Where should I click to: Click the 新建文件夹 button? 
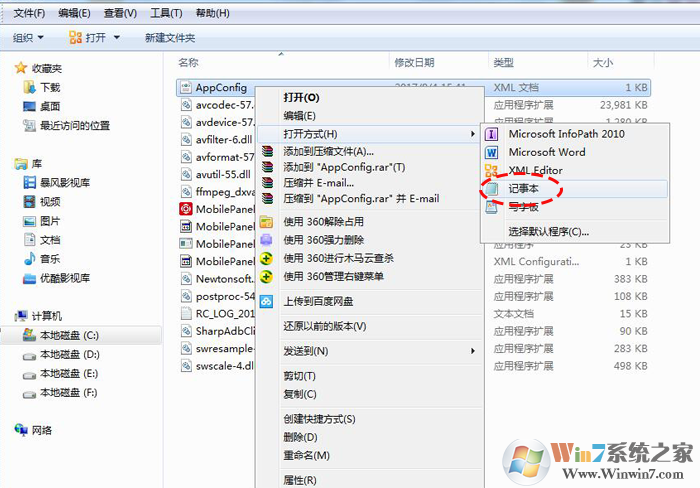tap(170, 38)
